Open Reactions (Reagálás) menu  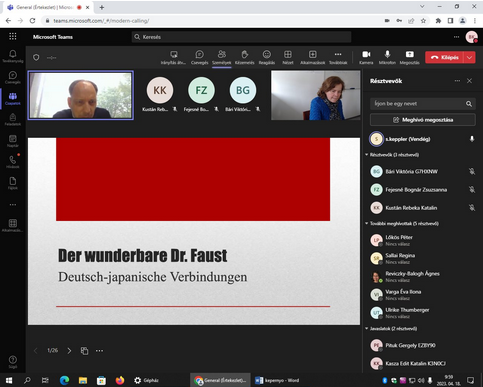(267, 57)
